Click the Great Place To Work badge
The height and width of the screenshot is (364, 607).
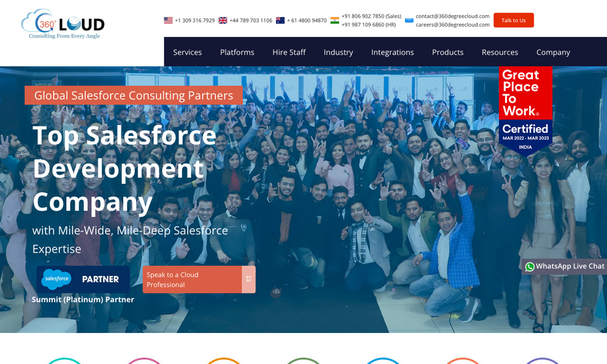(x=525, y=109)
